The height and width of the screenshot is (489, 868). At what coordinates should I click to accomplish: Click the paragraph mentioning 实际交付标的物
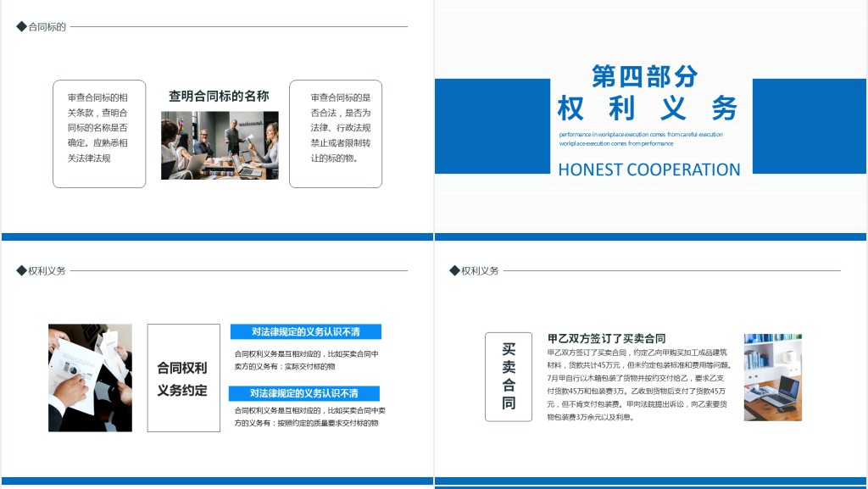point(306,360)
